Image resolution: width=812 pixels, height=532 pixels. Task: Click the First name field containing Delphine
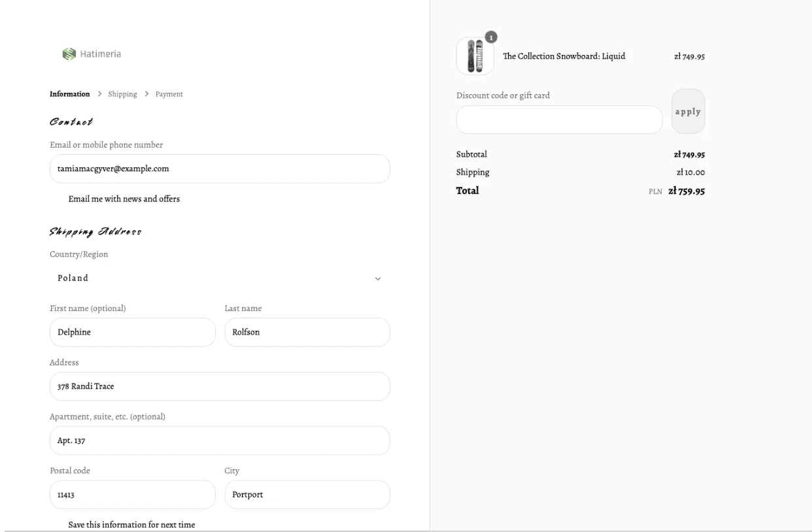(x=132, y=332)
